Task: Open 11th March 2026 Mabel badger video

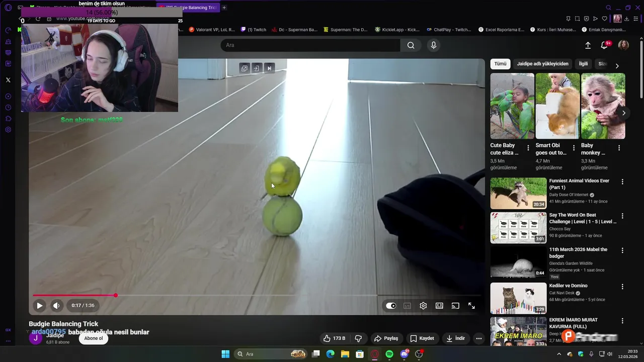Action: (518, 262)
